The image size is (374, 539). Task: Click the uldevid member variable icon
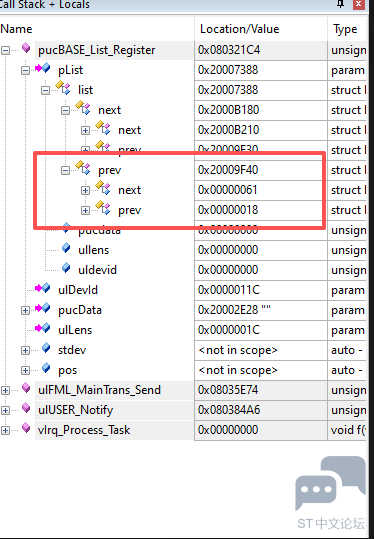[66, 268]
